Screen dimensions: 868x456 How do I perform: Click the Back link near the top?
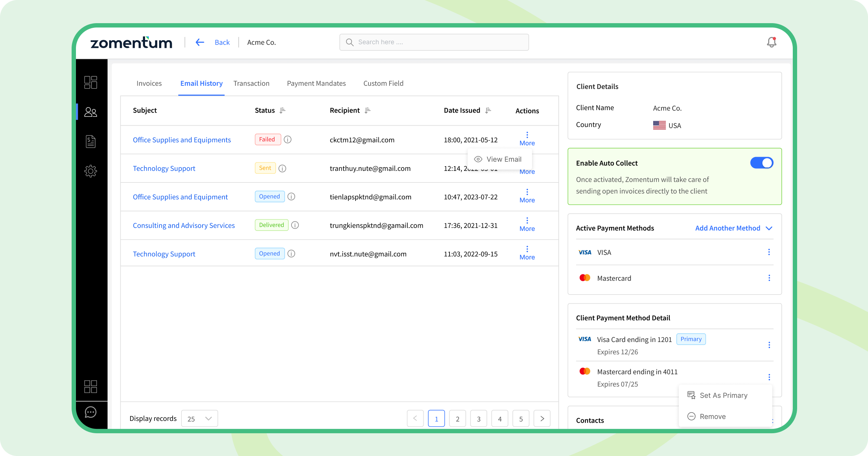pyautogui.click(x=222, y=42)
